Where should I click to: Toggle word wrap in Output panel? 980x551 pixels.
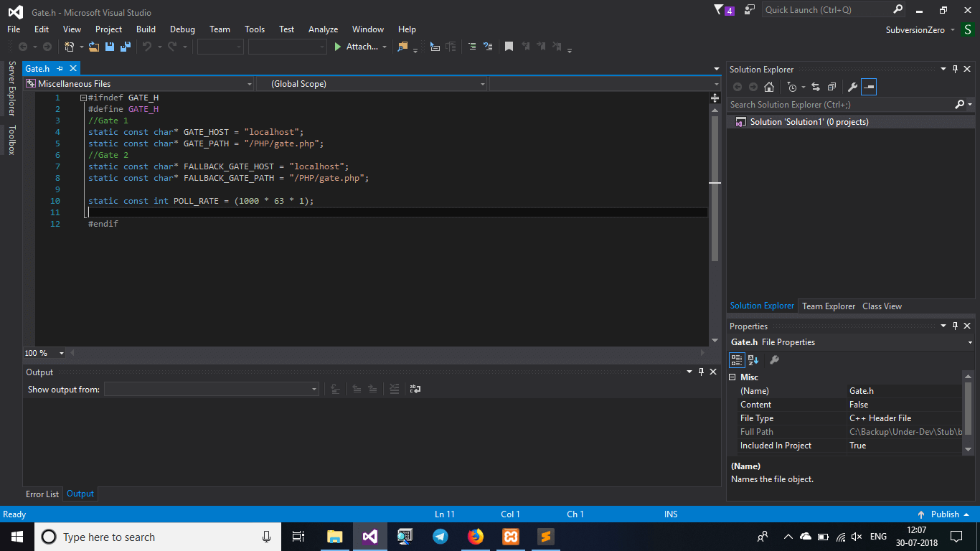tap(415, 389)
